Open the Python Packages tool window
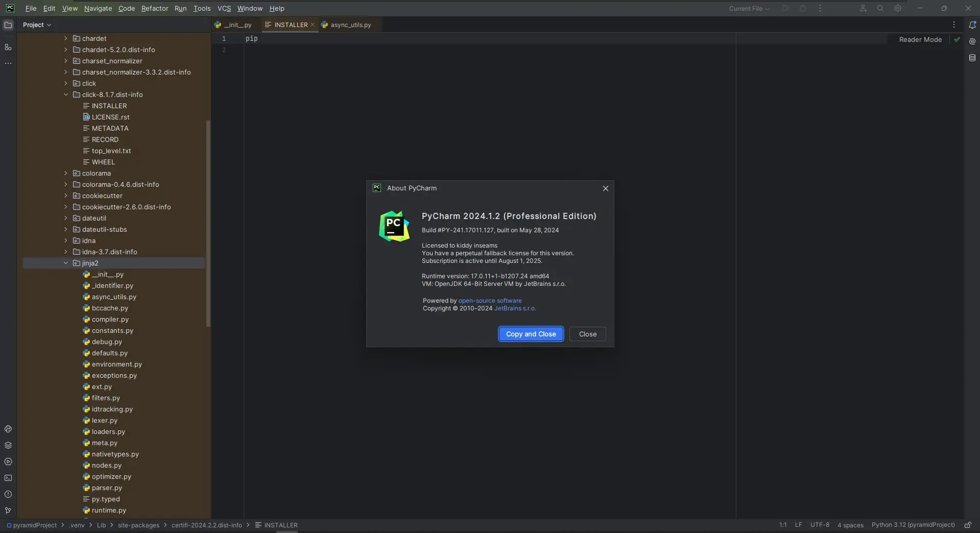Image resolution: width=980 pixels, height=533 pixels. [8, 445]
